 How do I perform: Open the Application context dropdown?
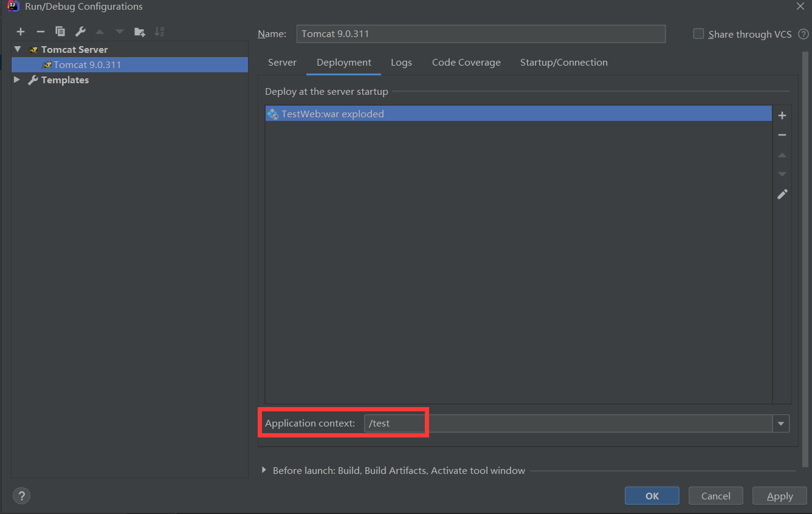(x=781, y=423)
